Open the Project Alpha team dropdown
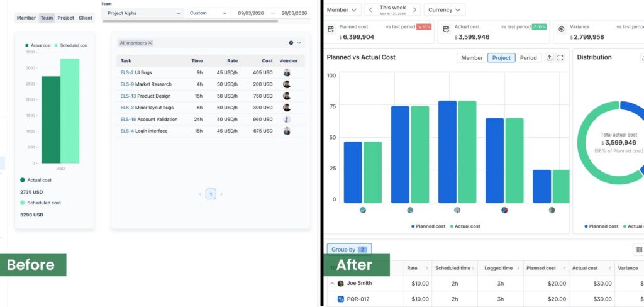644x307 pixels. pos(143,13)
